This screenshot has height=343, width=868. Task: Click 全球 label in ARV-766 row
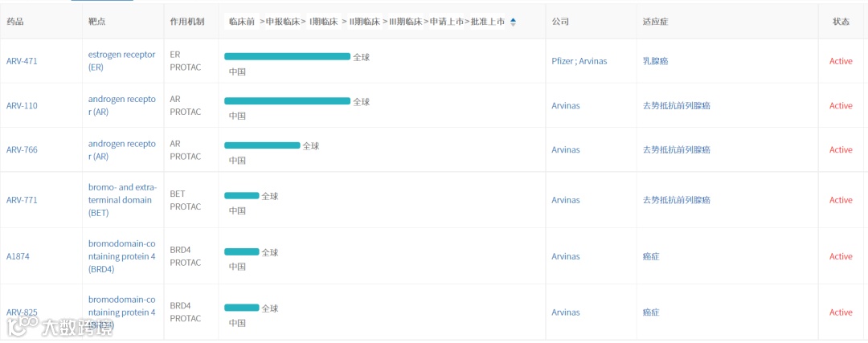311,146
